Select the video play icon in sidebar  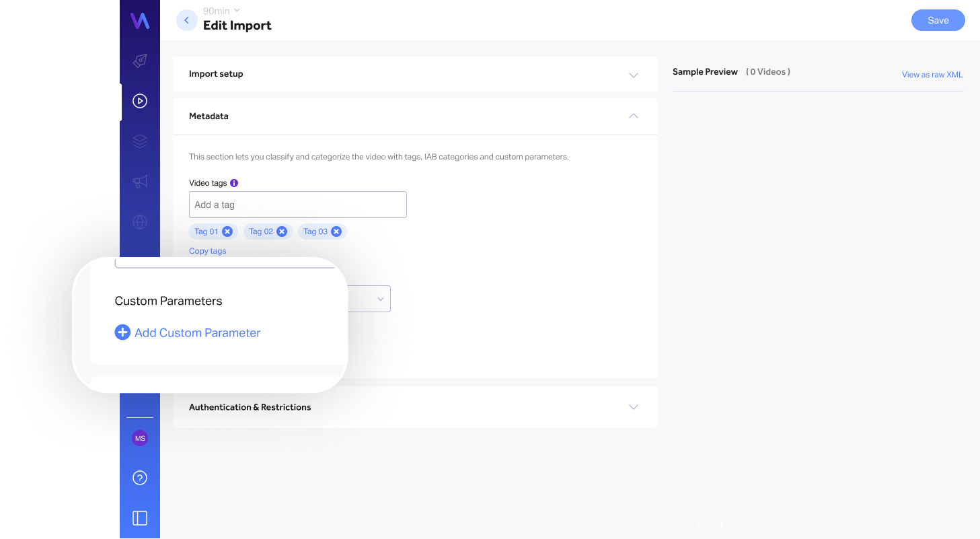(140, 101)
